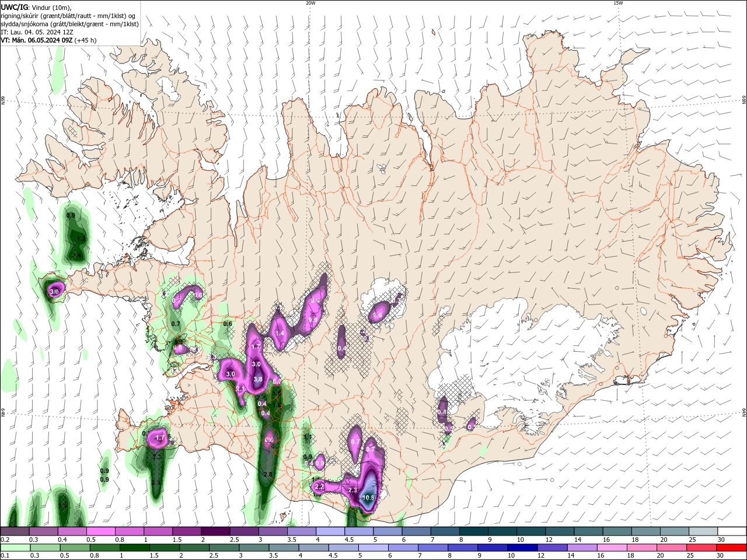Click the bright red 30 swatch ending the lower scale

731,548
